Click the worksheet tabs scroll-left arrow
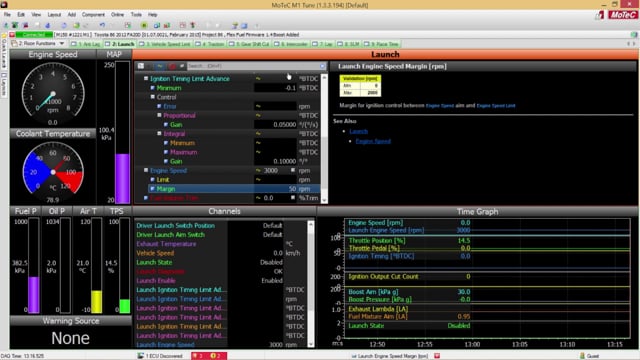Viewport: 640px width, 360px height. (629, 44)
